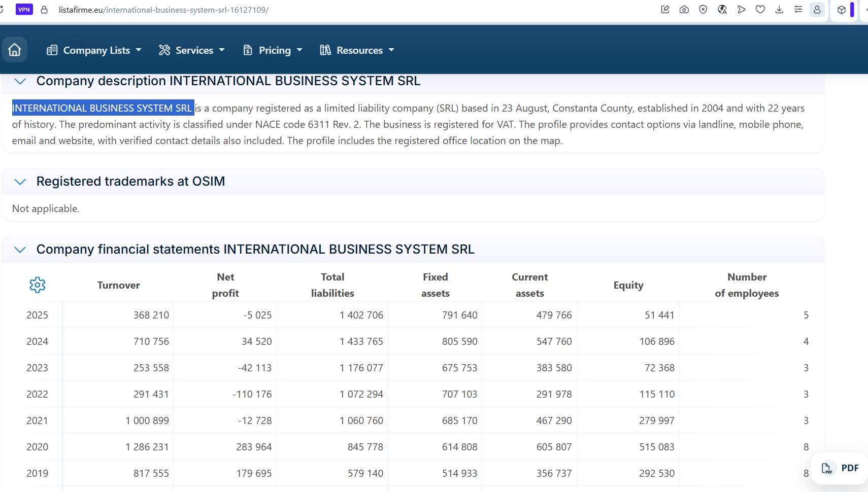Click net profit value -110 176
The width and height of the screenshot is (868, 492).
click(252, 394)
